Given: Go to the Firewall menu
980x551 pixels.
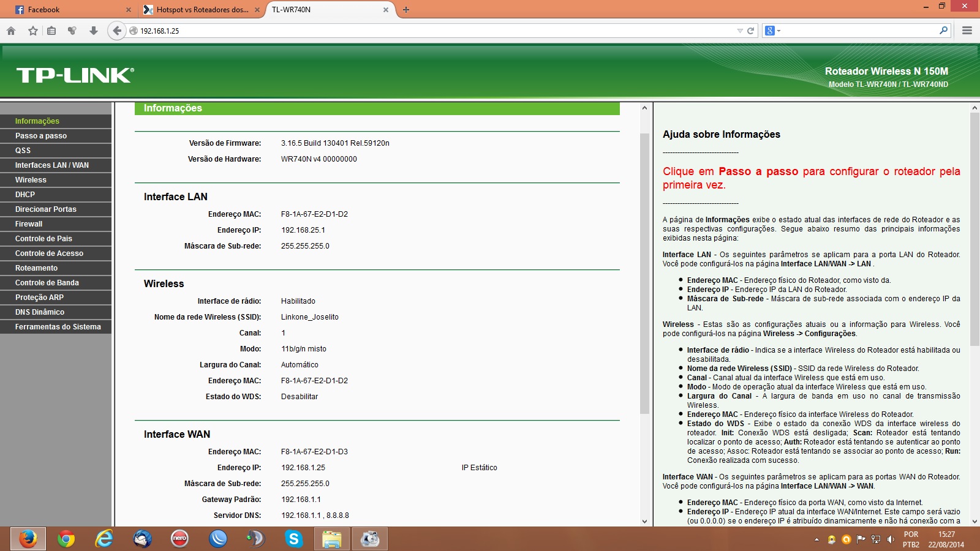Looking at the screenshot, I should [x=56, y=224].
